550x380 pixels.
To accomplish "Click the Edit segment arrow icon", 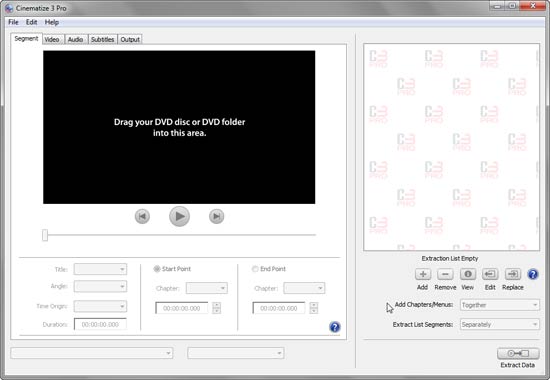I will pyautogui.click(x=490, y=274).
